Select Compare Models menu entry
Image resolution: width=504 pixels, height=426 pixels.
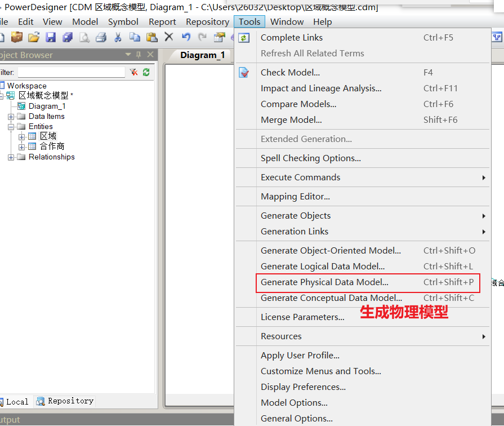pos(363,104)
